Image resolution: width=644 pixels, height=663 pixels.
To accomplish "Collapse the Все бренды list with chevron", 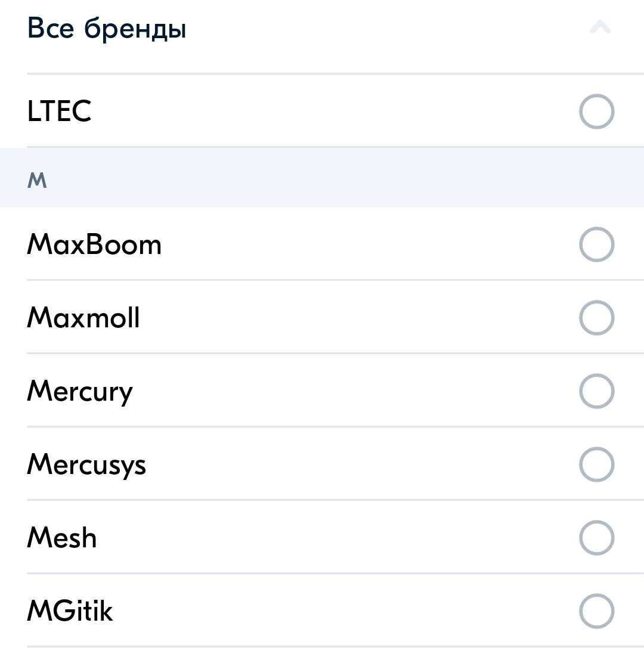I will (x=600, y=27).
